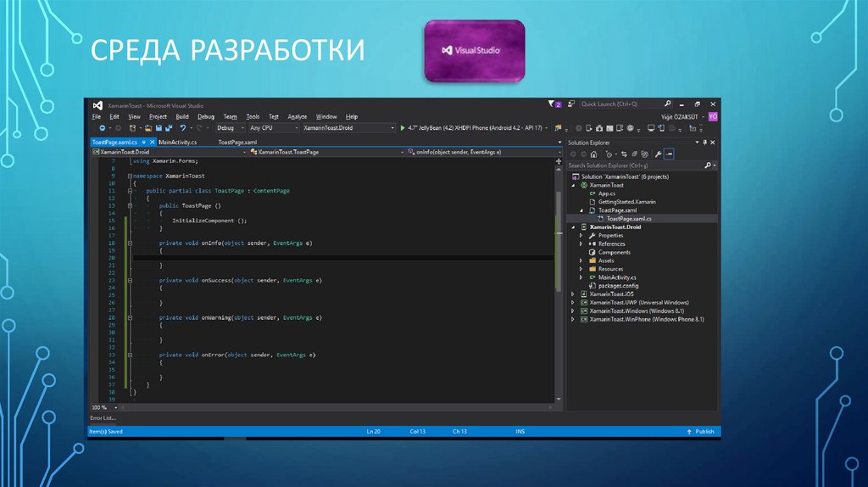Viewport: 868px width, 487px height.
Task: Select packages.config in the tree
Action: (618, 286)
